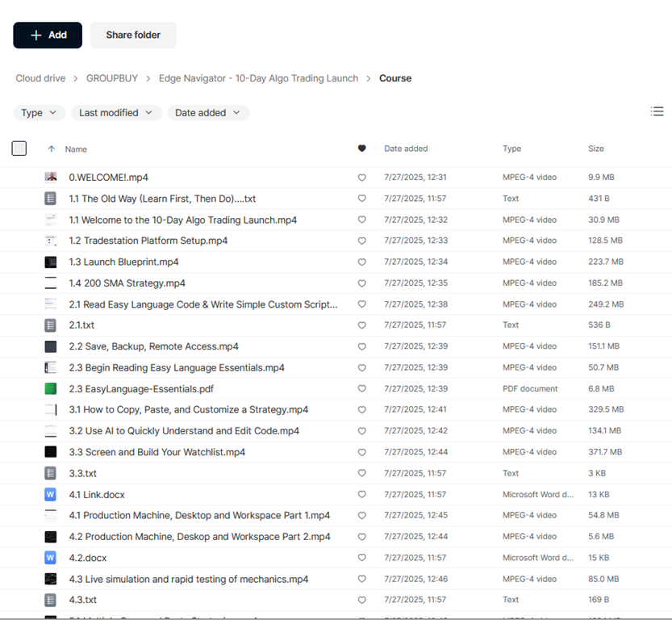Click the 3.3 Screen and Build Watchlist thumbnail
672x620 pixels.
coord(51,452)
